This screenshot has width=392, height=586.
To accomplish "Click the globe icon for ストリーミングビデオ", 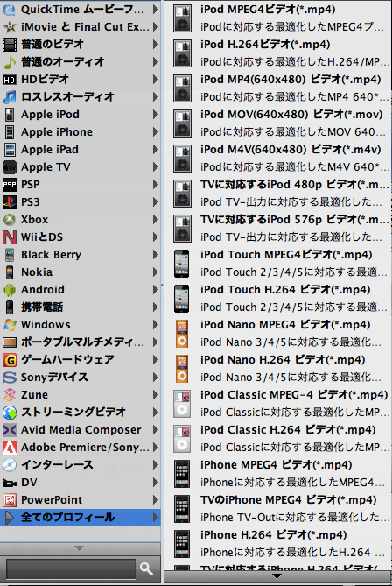I will (9, 413).
